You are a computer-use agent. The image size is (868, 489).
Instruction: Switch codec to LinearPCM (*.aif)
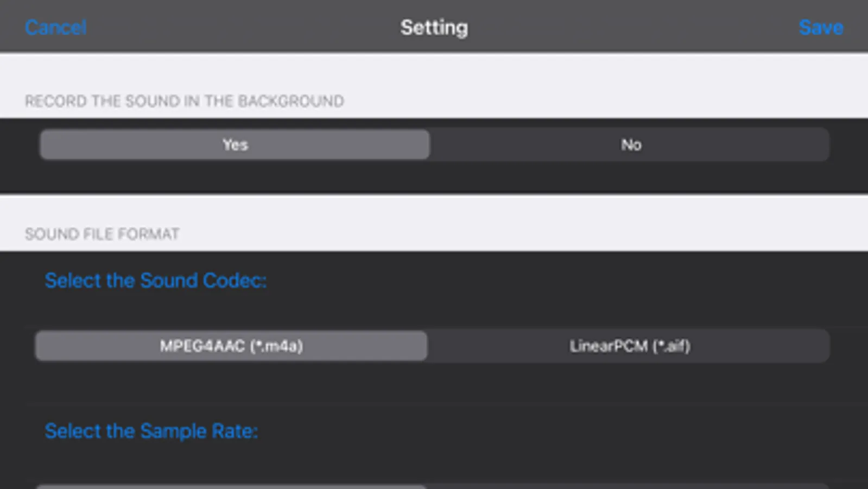[629, 346]
